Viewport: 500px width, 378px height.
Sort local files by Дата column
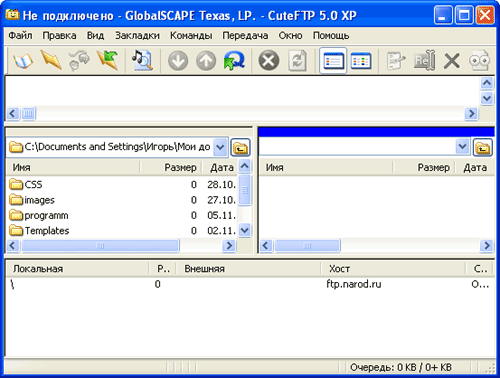coord(220,167)
